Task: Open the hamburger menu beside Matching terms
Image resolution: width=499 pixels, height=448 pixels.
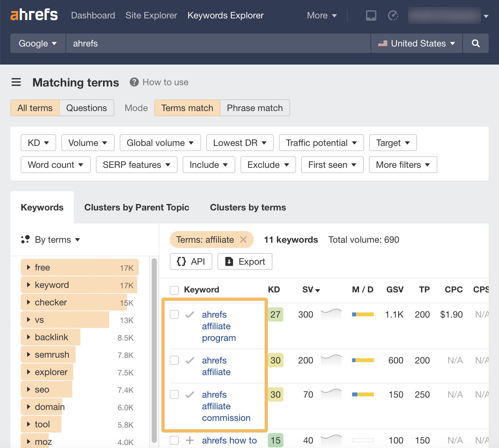Action: click(x=16, y=82)
